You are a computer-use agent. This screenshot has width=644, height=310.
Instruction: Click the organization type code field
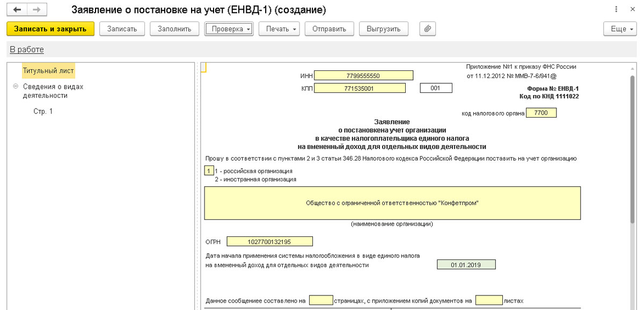209,171
